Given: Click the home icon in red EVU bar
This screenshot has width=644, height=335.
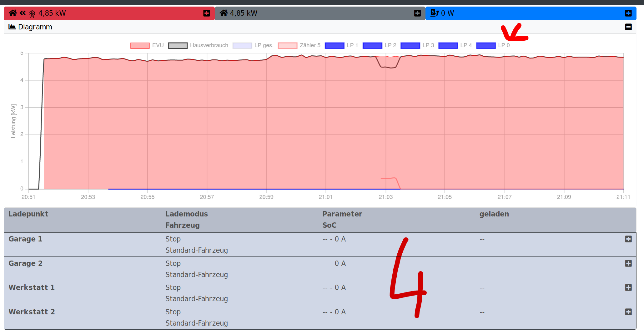Looking at the screenshot, I should [13, 13].
